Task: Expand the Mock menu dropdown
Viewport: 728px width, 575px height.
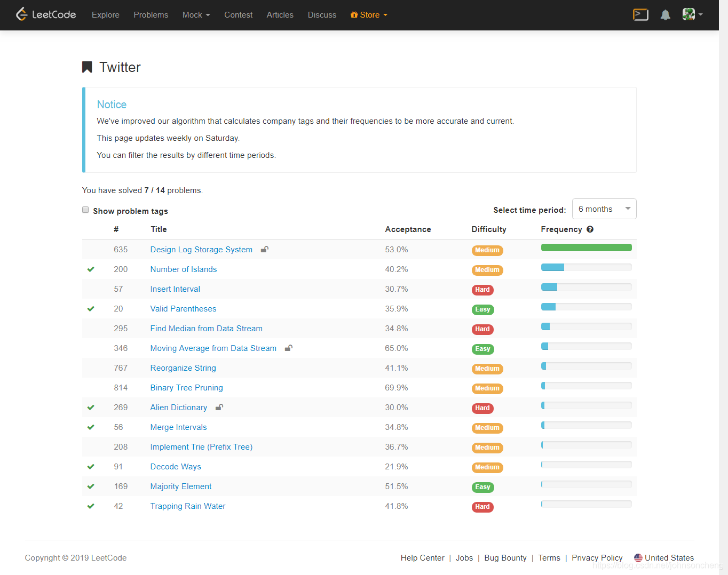Action: [x=196, y=15]
